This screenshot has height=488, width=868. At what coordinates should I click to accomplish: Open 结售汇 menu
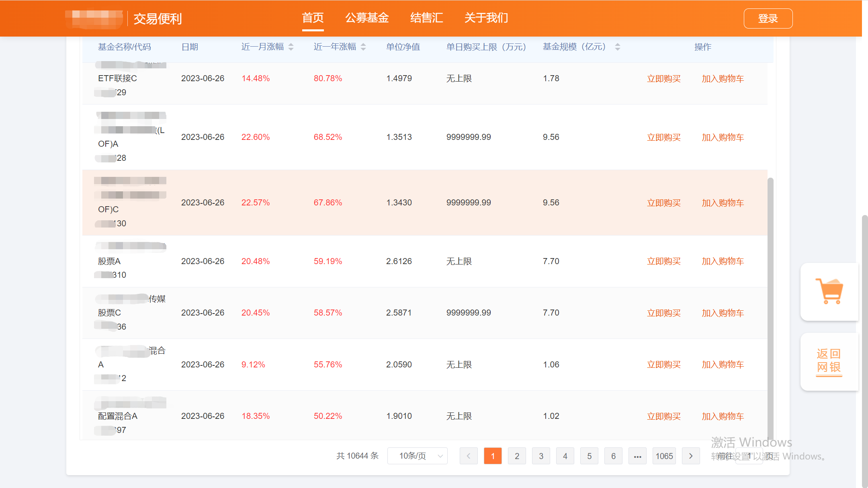(x=426, y=18)
